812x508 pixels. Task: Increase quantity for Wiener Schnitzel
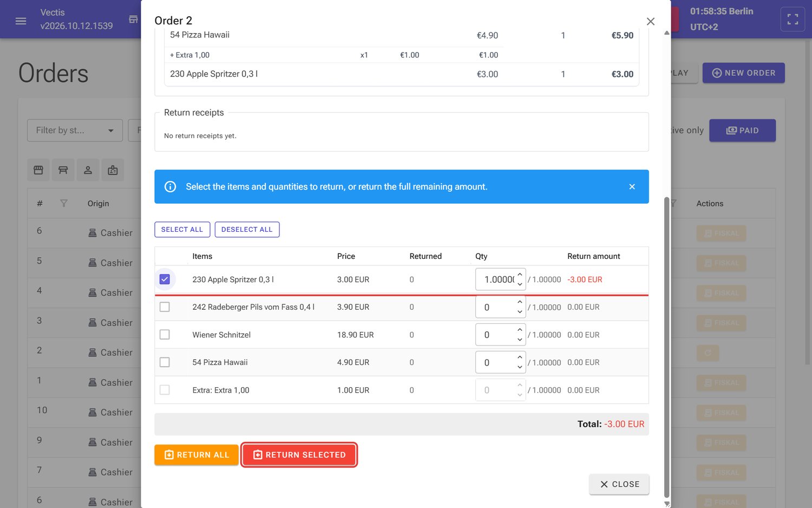520,330
